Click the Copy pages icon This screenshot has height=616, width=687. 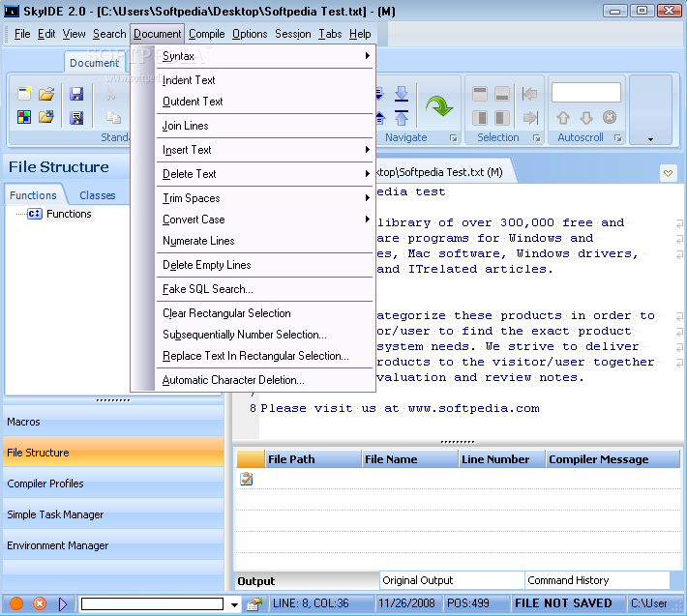click(113, 117)
